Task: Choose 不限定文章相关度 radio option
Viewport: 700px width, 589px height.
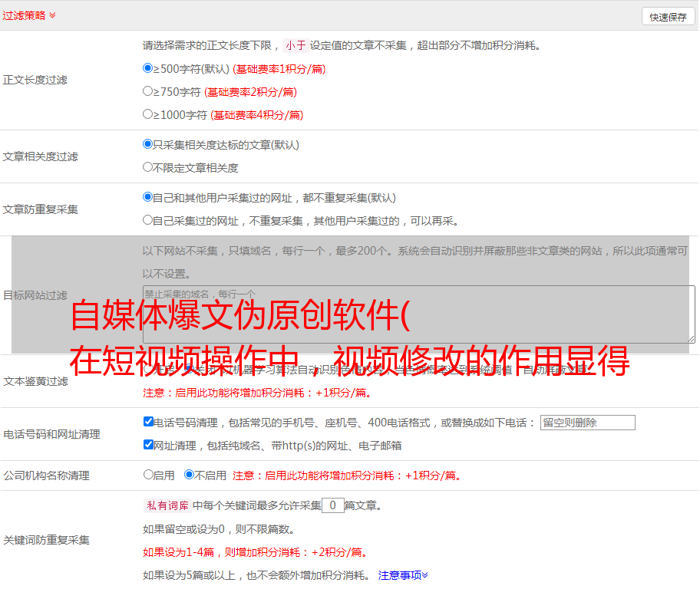Action: coord(148,167)
